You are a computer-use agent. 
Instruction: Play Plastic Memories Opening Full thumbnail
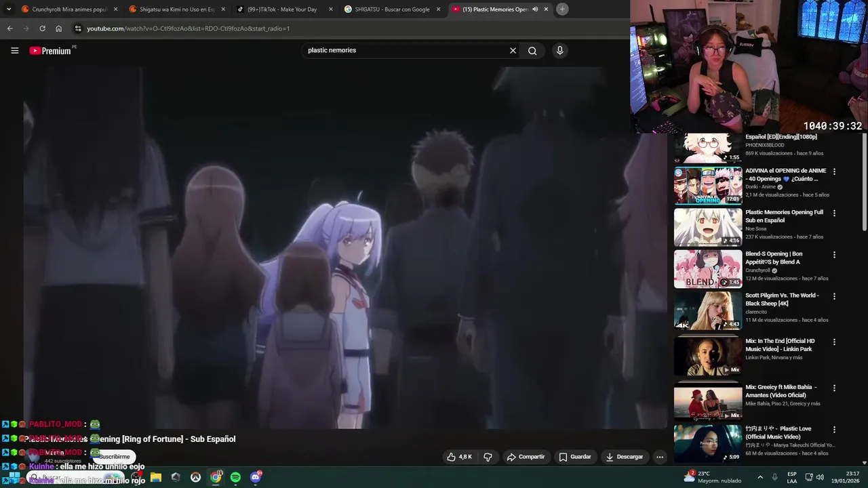coord(708,227)
